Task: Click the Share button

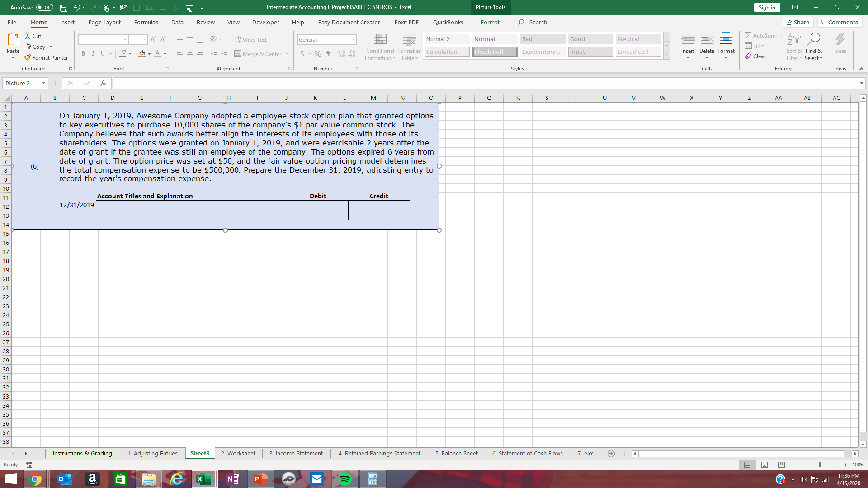Action: coord(798,22)
